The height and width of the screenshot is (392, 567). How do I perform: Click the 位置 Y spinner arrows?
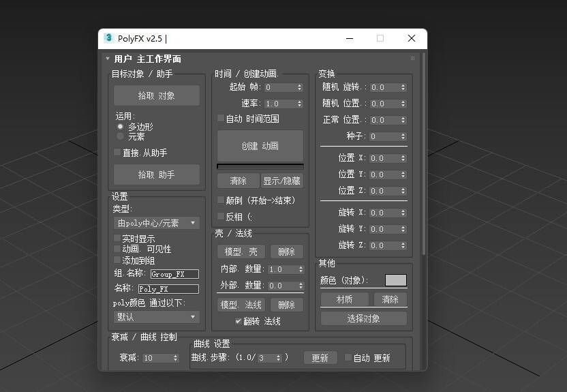click(x=403, y=175)
